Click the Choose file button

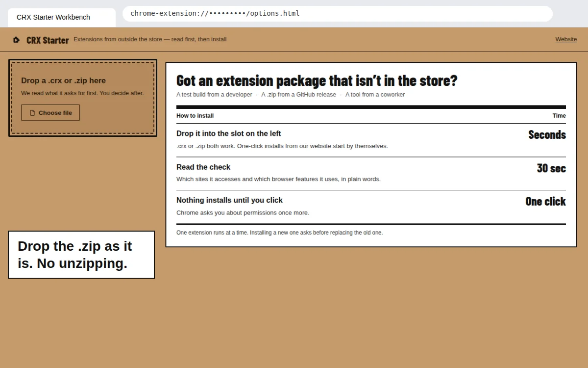(50, 113)
